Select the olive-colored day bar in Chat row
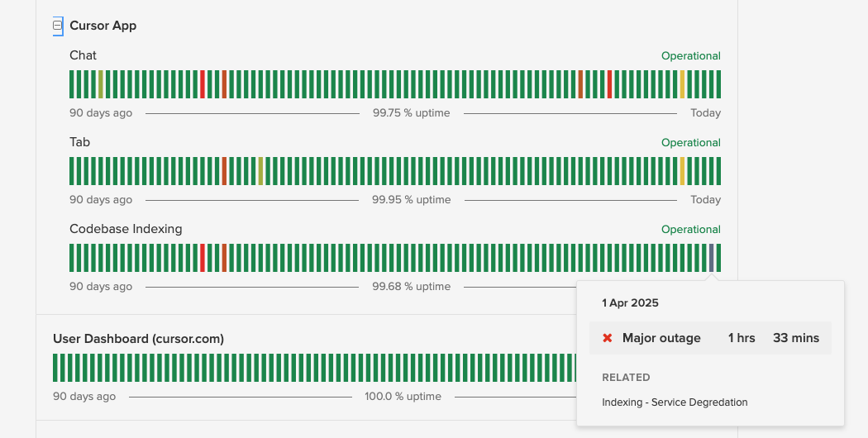 (101, 84)
